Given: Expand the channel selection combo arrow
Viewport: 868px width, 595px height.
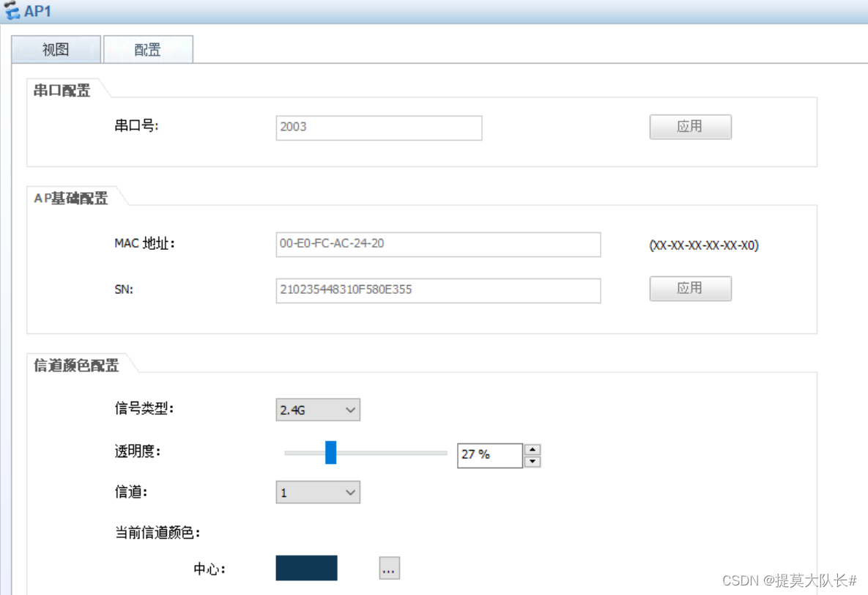Looking at the screenshot, I should [x=351, y=492].
